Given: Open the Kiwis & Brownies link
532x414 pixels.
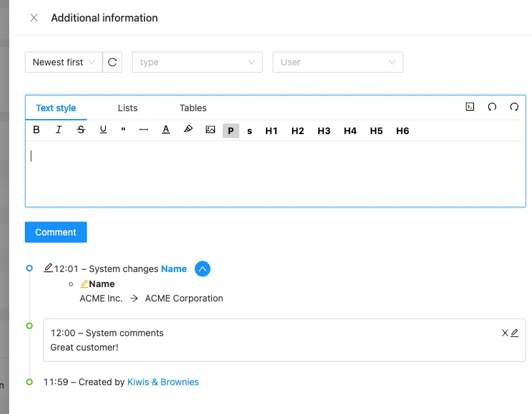Looking at the screenshot, I should pos(163,382).
